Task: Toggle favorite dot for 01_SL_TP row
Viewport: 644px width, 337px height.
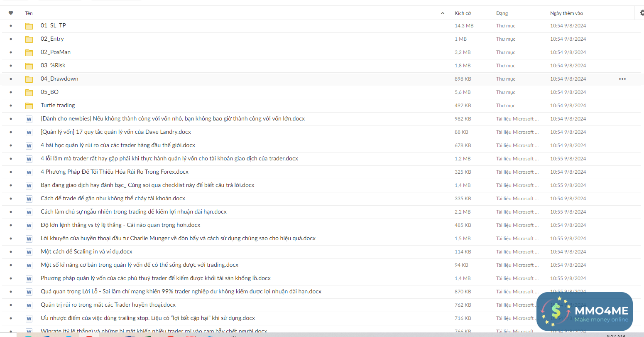Action: point(11,26)
